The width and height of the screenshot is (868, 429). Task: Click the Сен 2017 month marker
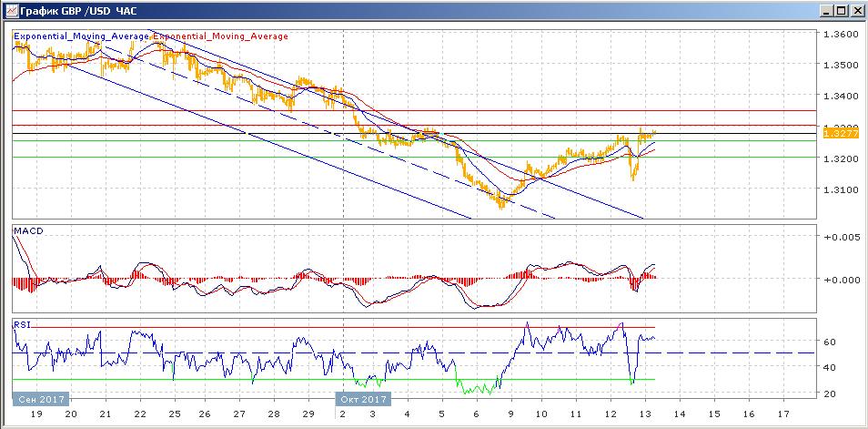click(x=39, y=399)
